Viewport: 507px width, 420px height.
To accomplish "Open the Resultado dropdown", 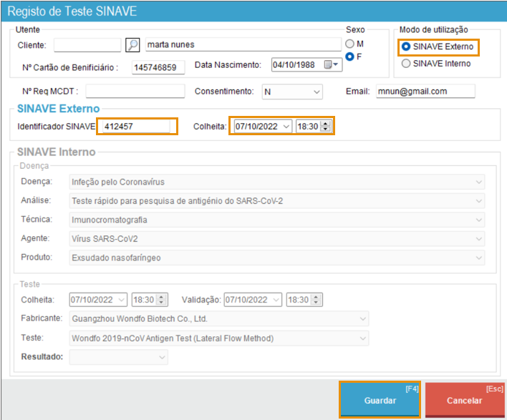I will (x=163, y=356).
